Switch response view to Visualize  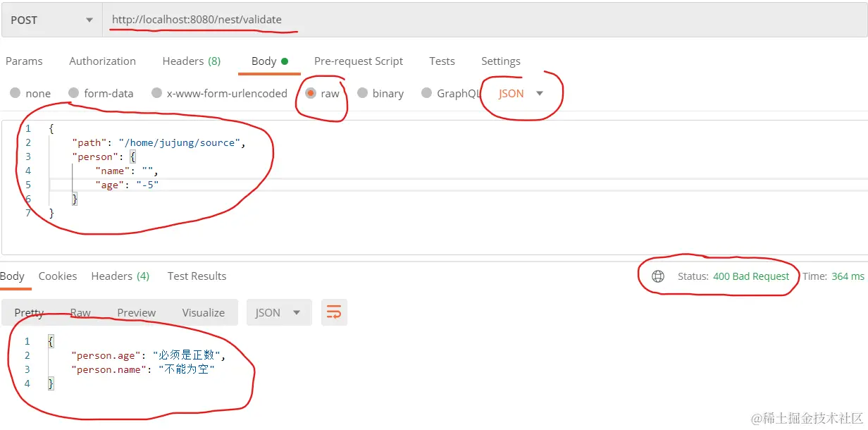204,313
